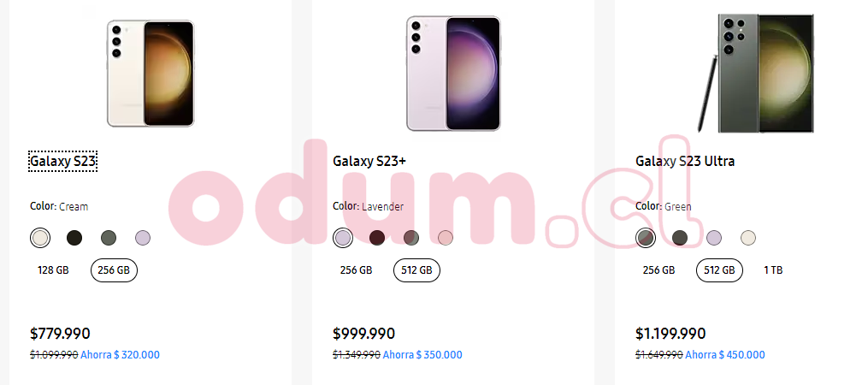Screen dimensions: 868x385
Task: Choose cream swatch for Galaxy S23 Ultra
Action: pyautogui.click(x=748, y=238)
